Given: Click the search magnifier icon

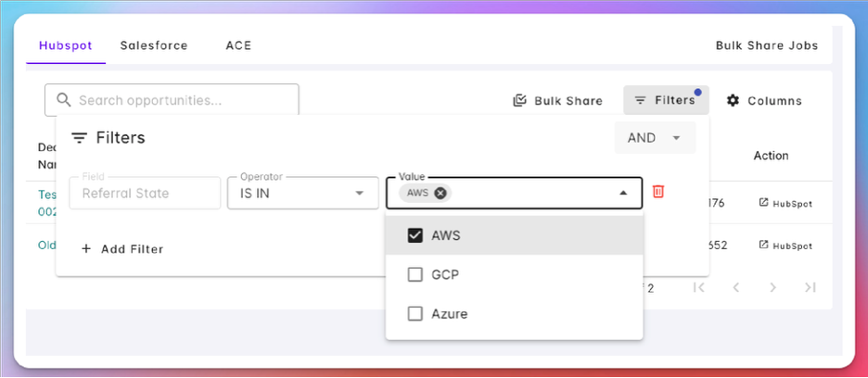Looking at the screenshot, I should 64,100.
